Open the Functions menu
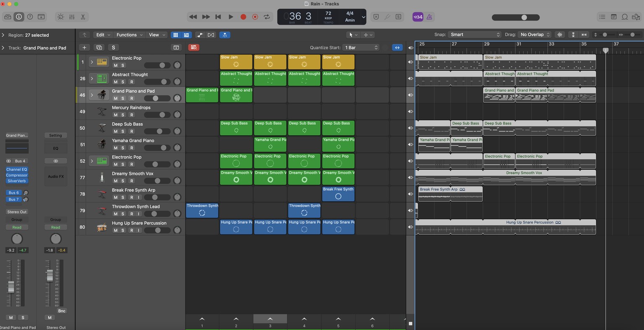This screenshot has height=330, width=644. [130, 35]
